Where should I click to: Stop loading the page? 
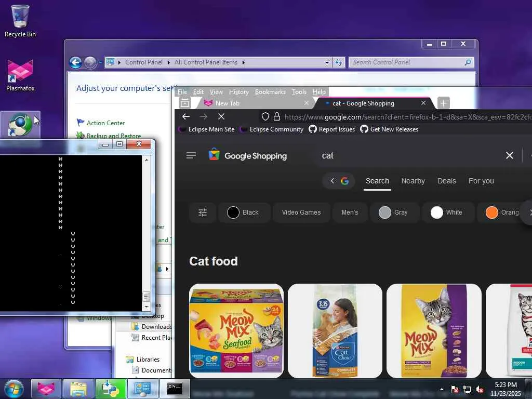coord(221,117)
